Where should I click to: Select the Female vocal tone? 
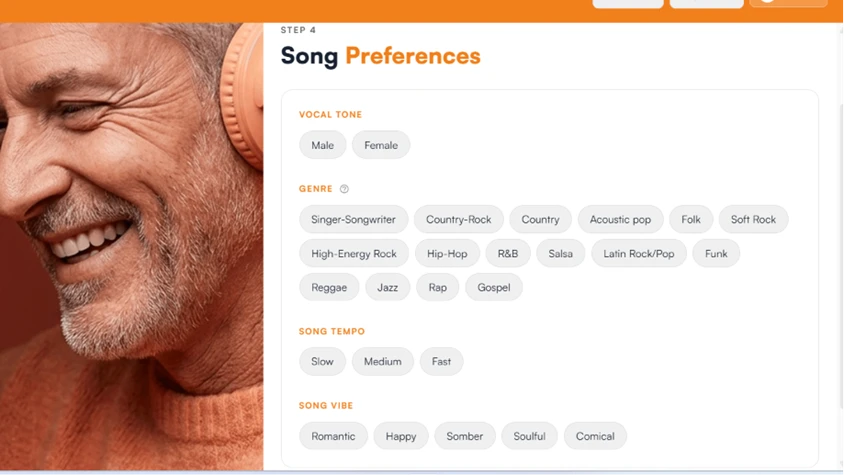point(381,145)
